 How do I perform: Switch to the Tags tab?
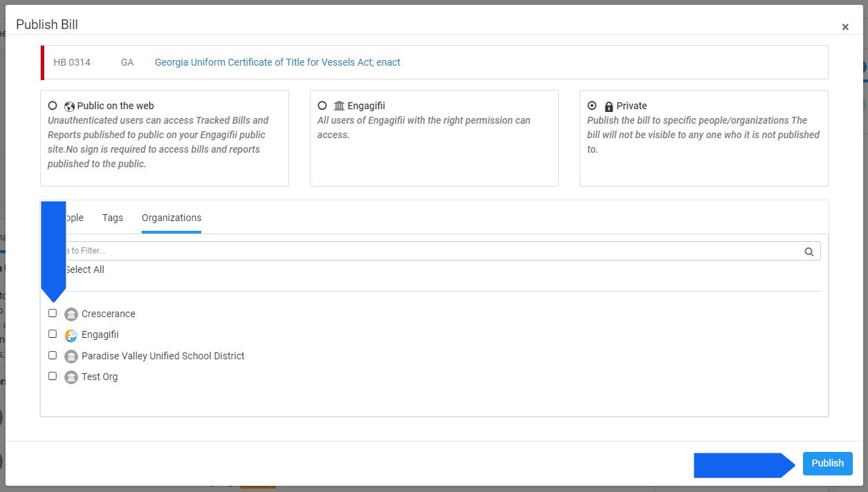tap(113, 218)
